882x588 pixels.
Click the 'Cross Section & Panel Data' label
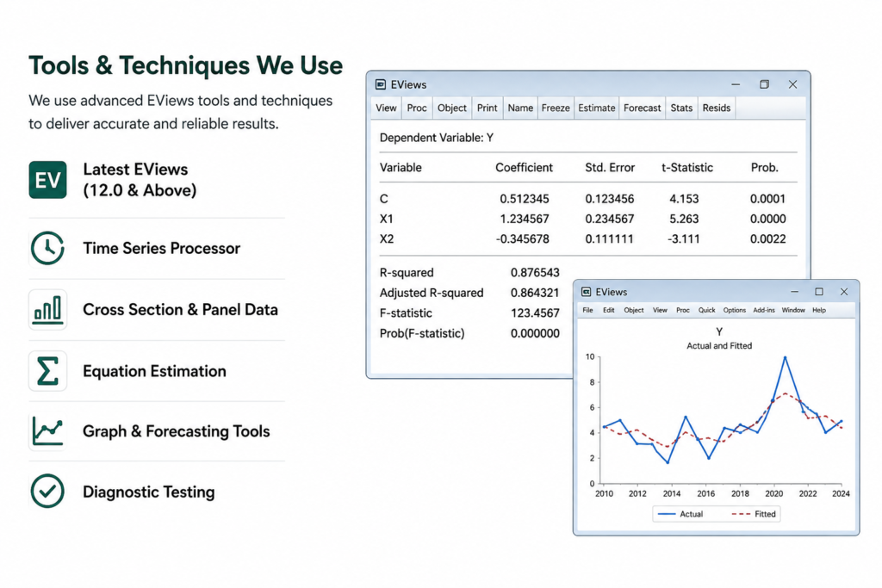point(181,310)
